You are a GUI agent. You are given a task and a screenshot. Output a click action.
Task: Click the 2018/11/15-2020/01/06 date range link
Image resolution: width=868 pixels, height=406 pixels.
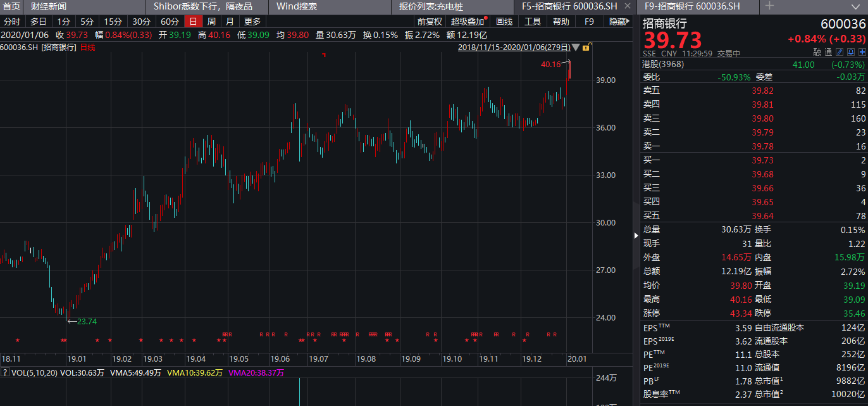coord(514,48)
